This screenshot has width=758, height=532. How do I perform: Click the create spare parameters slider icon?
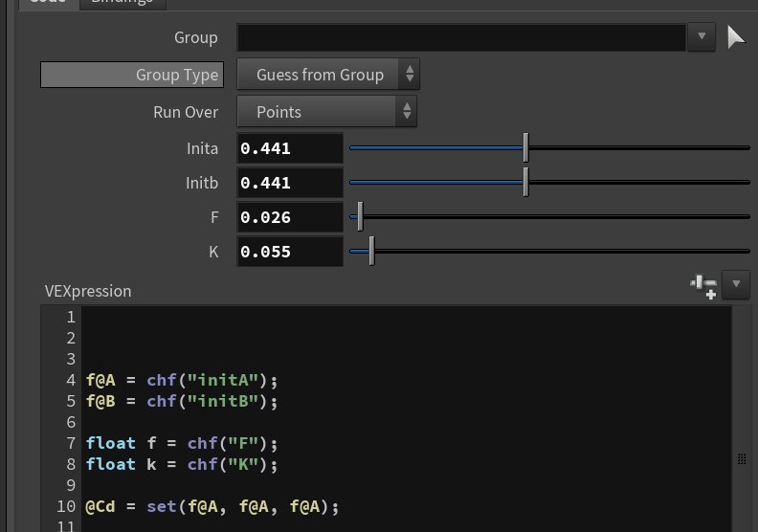tap(703, 286)
